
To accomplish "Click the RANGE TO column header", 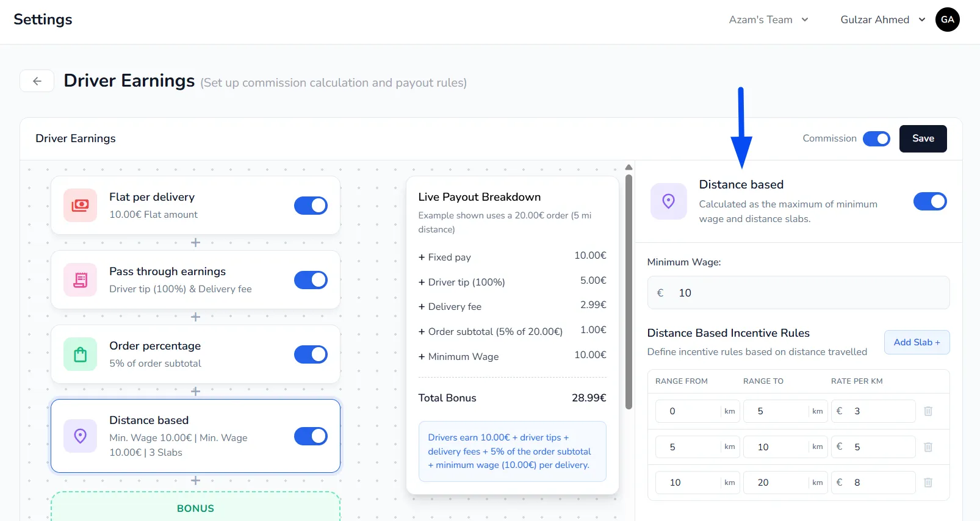I will pyautogui.click(x=763, y=381).
